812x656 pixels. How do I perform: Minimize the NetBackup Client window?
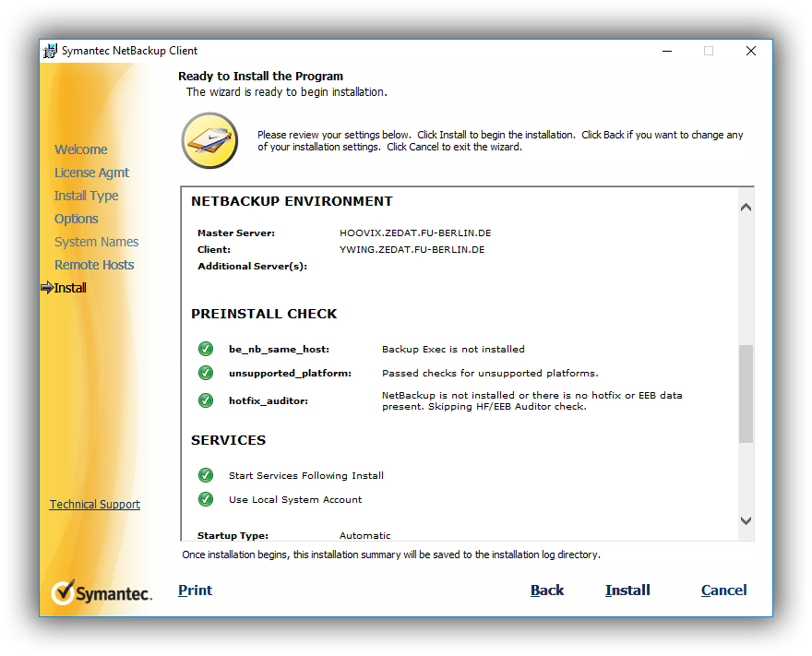coord(667,51)
